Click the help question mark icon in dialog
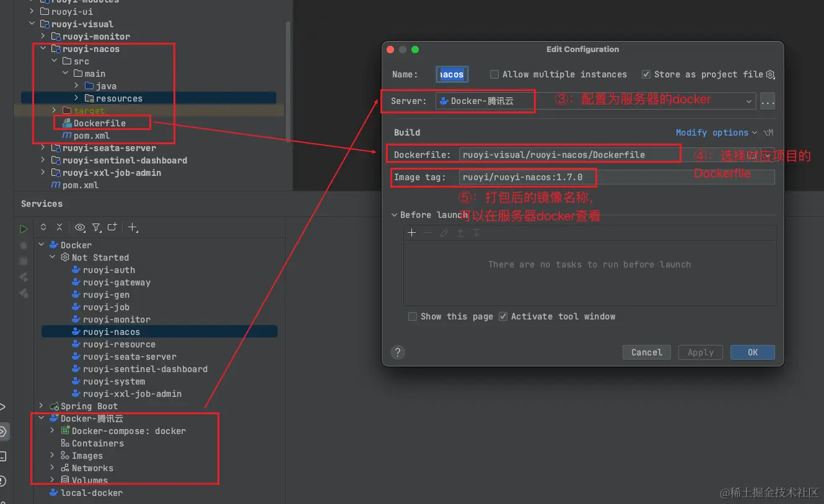Image resolution: width=824 pixels, height=504 pixels. pyautogui.click(x=398, y=352)
